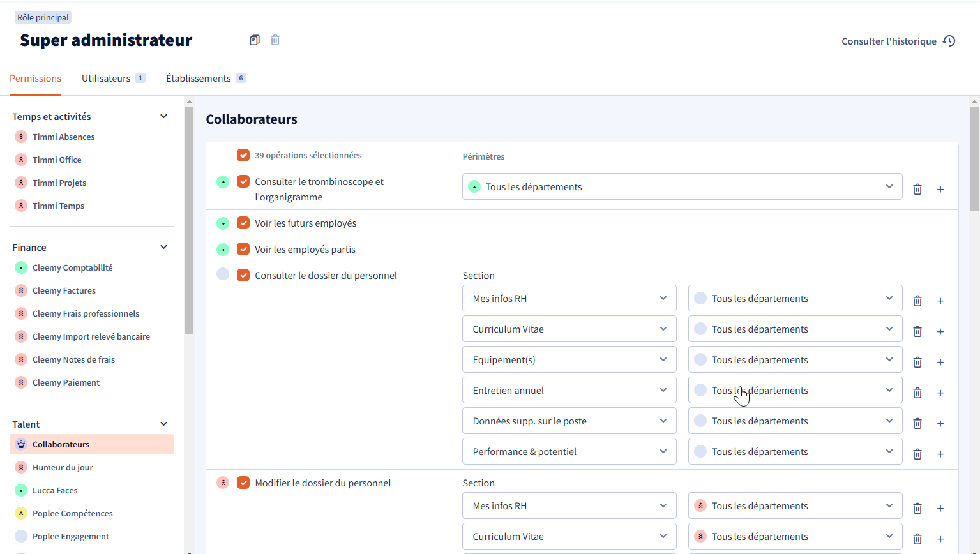Open the modify Mes infos RH section dropdown

569,505
